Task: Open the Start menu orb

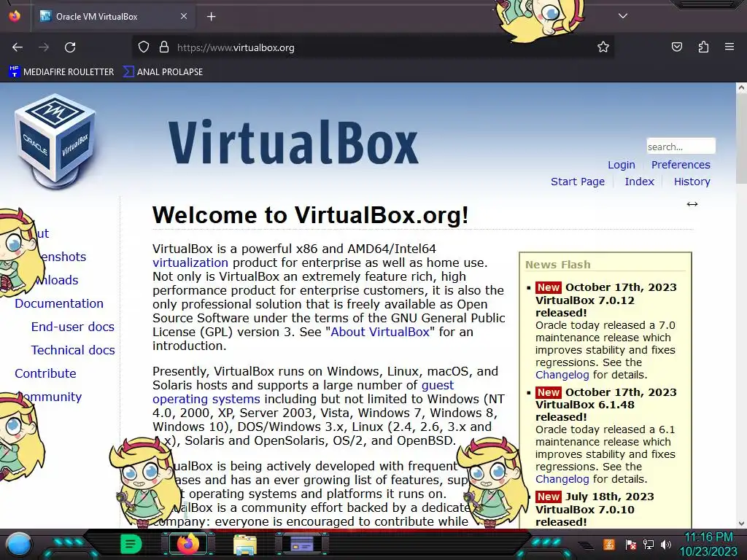Action: (19, 545)
